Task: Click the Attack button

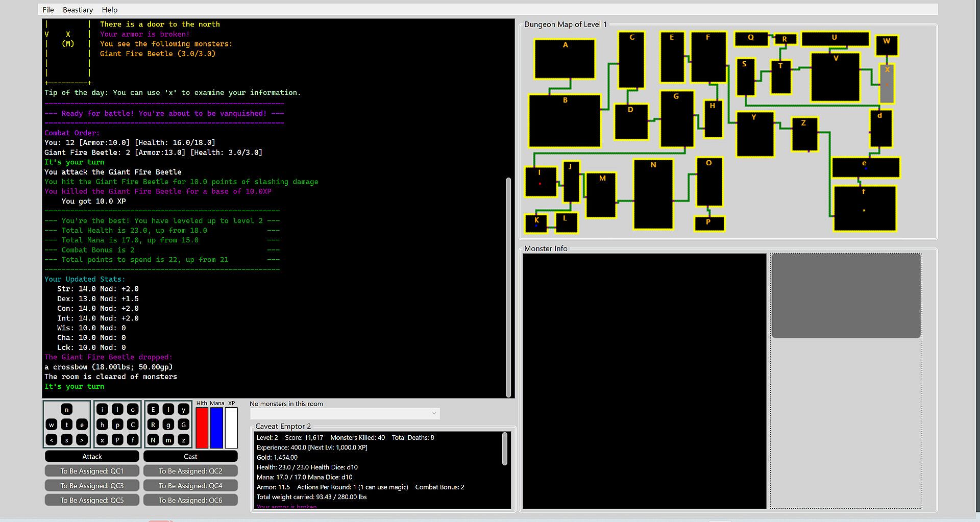Action: click(92, 457)
